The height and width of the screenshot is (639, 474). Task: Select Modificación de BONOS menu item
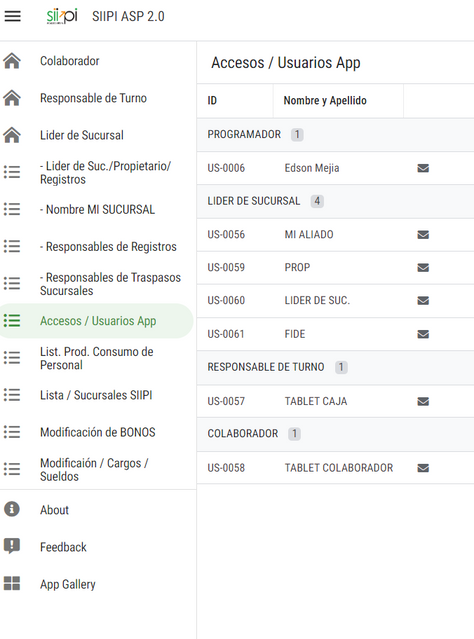(x=98, y=432)
